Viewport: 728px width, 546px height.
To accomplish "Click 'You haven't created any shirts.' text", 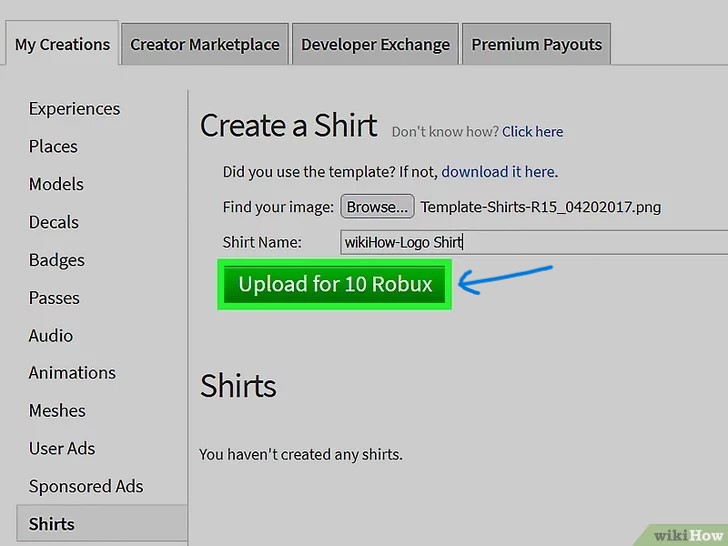I will point(301,454).
